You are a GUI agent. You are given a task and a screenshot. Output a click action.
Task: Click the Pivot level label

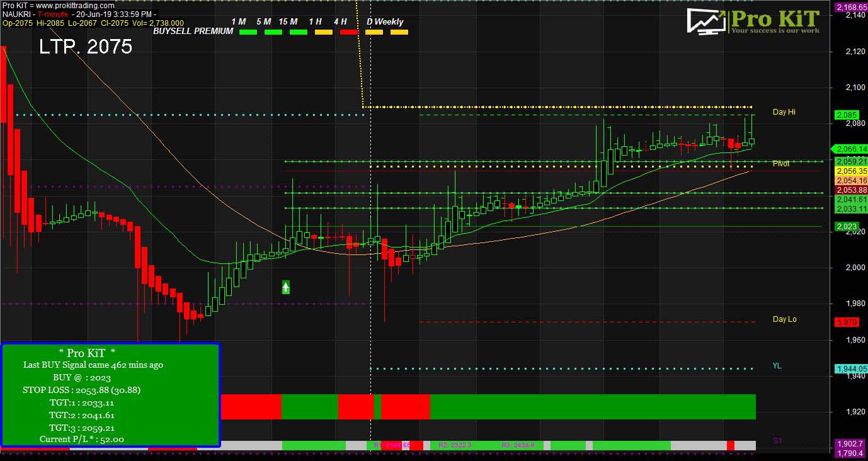click(781, 163)
